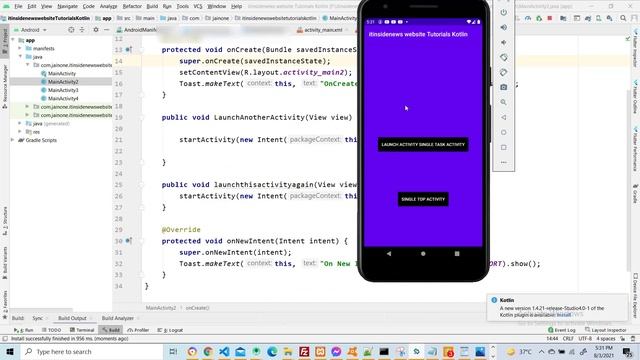This screenshot has height=360, width=640.
Task: Switch to Build Analyzer tab
Action: [118, 318]
